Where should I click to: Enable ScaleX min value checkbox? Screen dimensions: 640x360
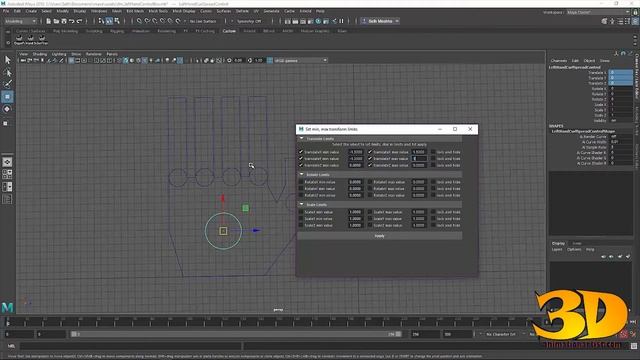pos(301,212)
